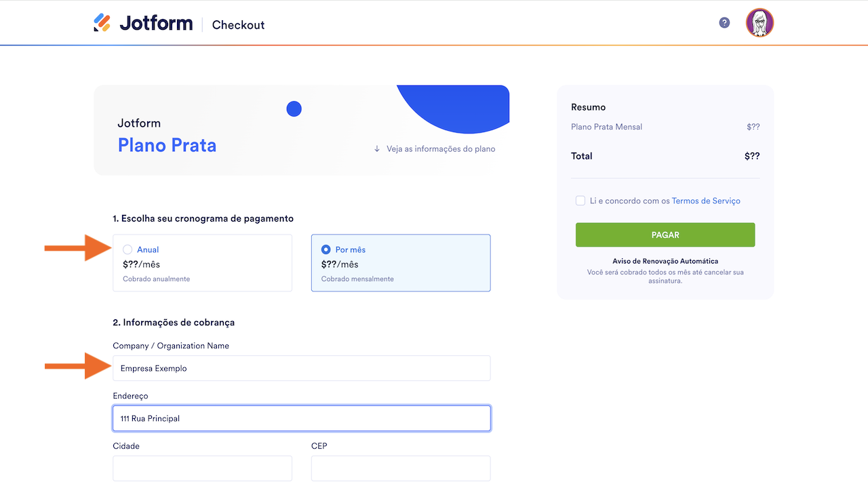Click the down arrow beside plan information

point(377,149)
